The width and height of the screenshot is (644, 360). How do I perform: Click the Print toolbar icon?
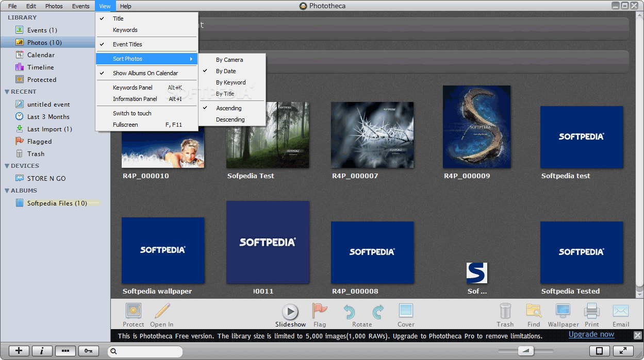click(591, 311)
